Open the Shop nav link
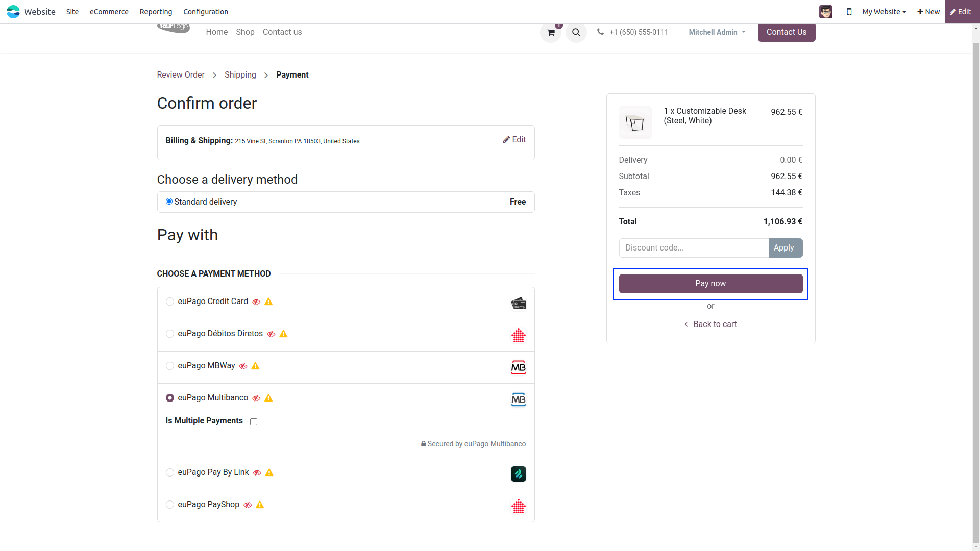The image size is (980, 551). click(245, 32)
